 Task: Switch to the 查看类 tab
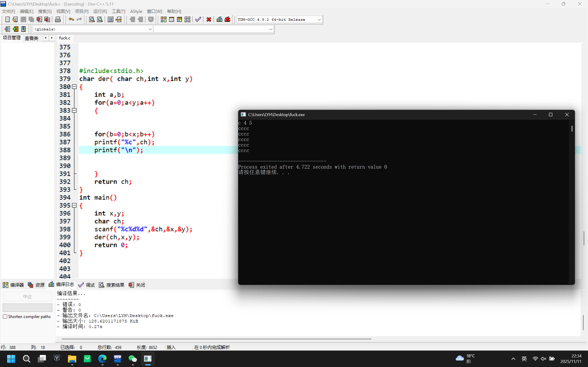point(32,38)
